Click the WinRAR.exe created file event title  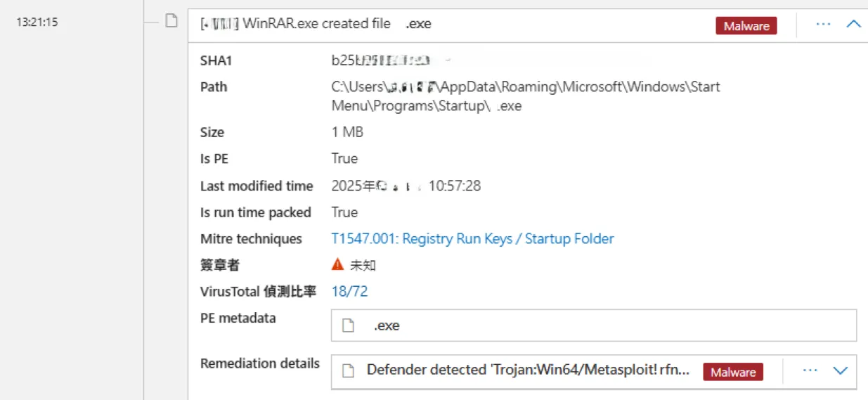[x=316, y=24]
